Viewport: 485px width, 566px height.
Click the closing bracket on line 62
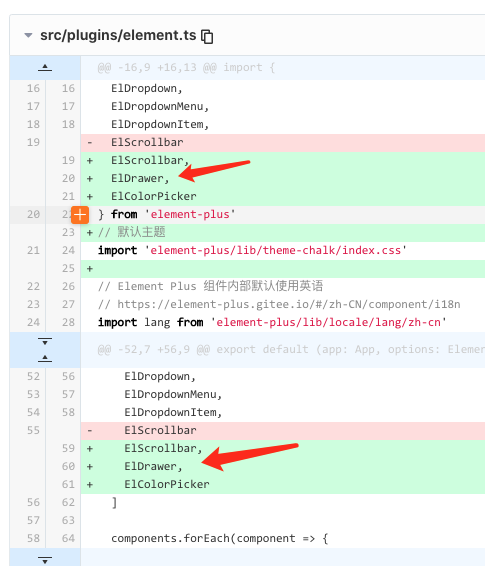click(114, 502)
